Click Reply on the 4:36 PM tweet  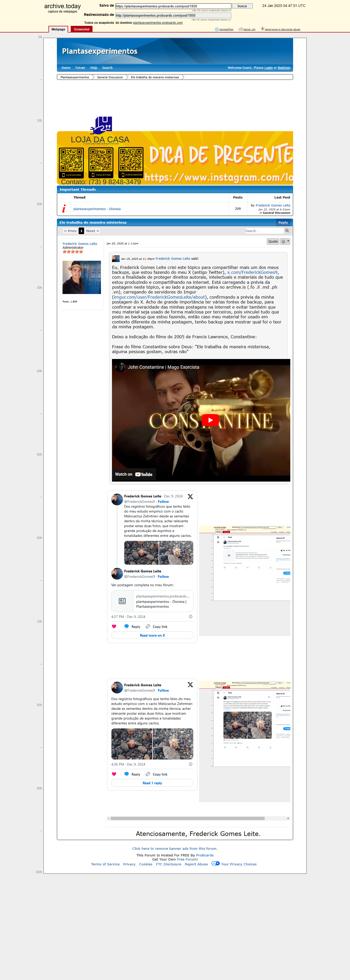point(132,774)
